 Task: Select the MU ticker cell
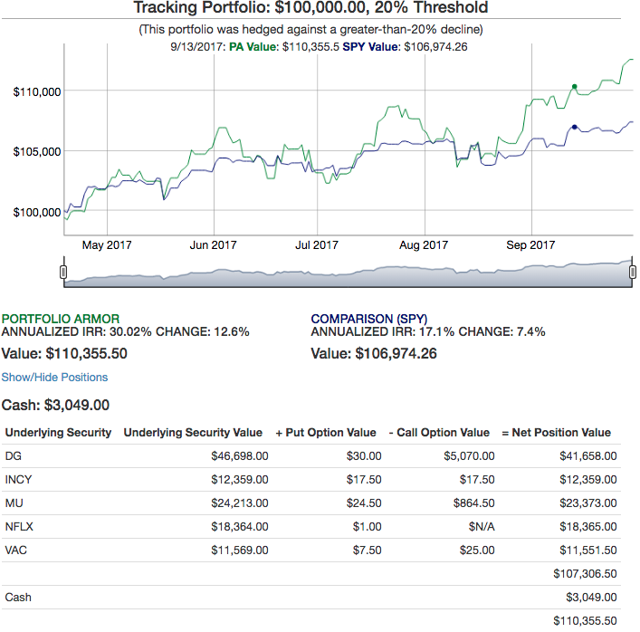pyautogui.click(x=14, y=503)
